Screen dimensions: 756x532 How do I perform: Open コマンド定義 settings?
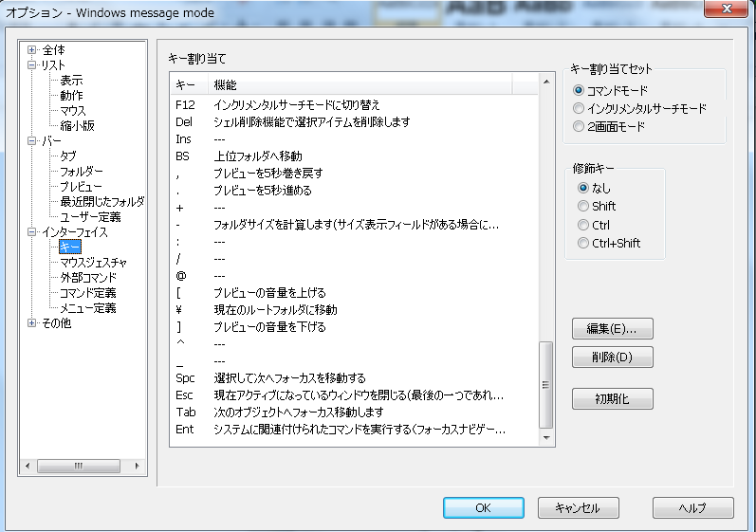[x=88, y=293]
